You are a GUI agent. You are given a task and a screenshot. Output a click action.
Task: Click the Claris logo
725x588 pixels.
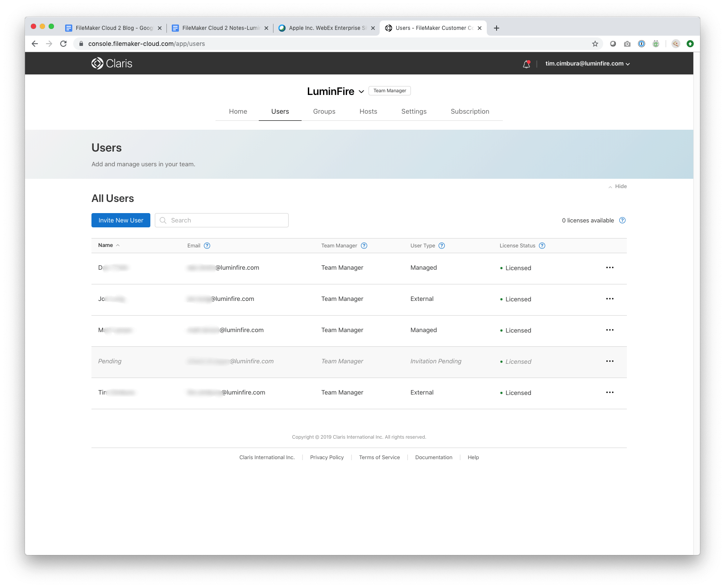tap(111, 63)
